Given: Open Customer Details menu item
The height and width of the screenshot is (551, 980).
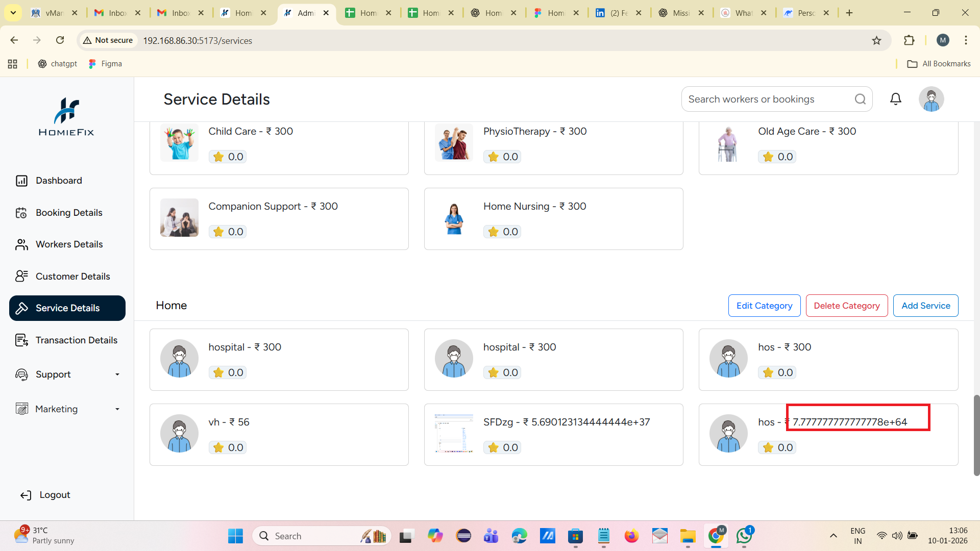Looking at the screenshot, I should pos(72,277).
